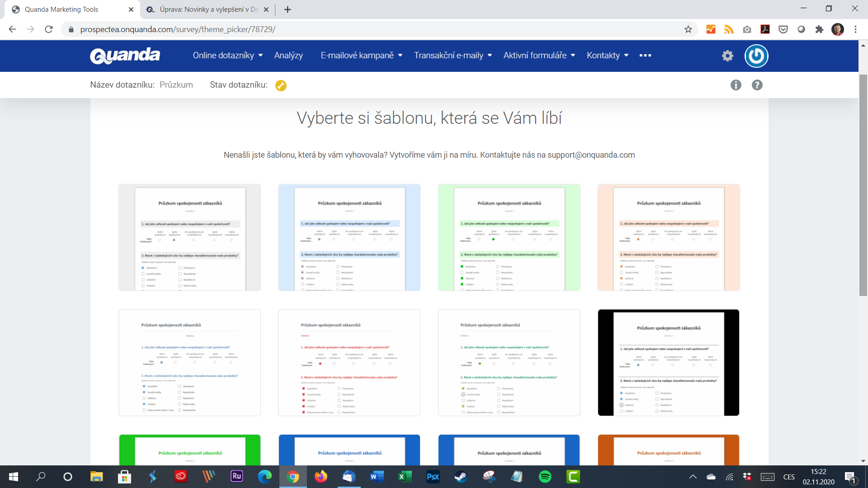
Task: Open the Quanda settings gear icon
Action: click(727, 56)
